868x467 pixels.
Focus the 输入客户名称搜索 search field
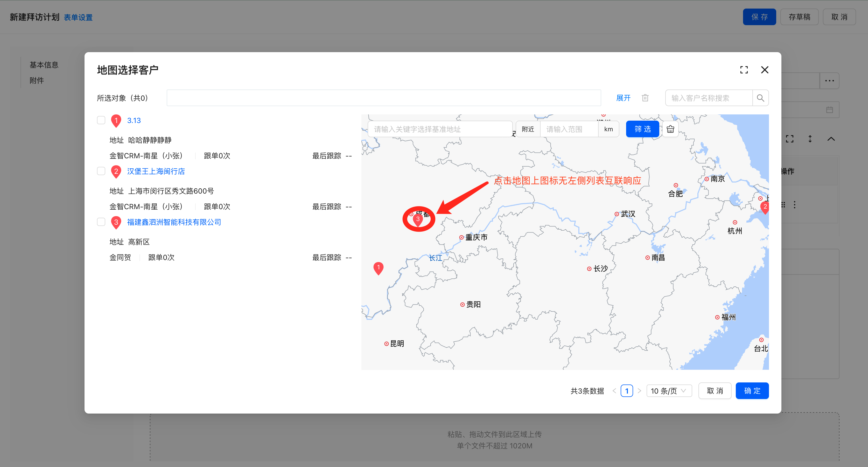tap(709, 98)
